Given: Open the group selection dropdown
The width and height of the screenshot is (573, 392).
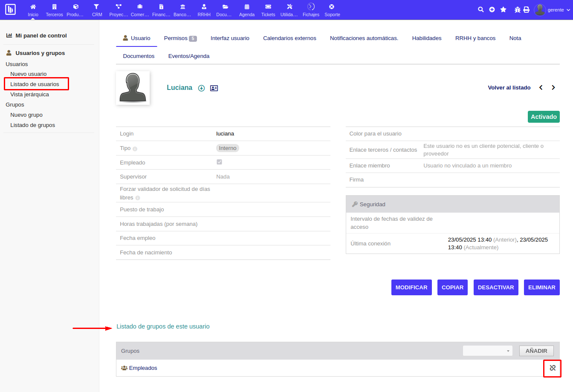Looking at the screenshot, I should point(488,351).
